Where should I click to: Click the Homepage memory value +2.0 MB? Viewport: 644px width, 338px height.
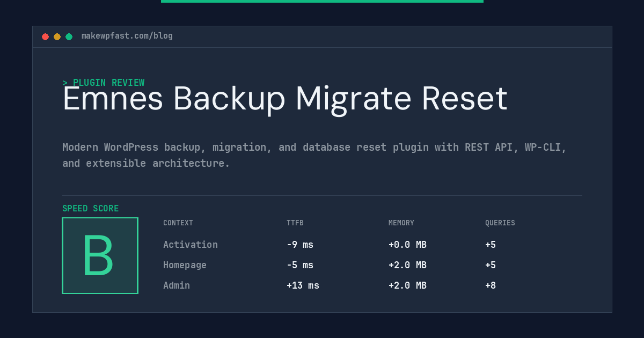pos(407,265)
